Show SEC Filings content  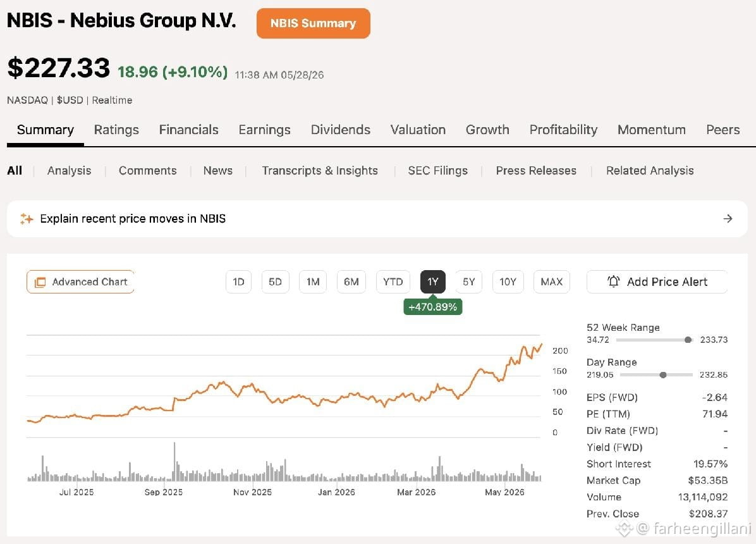point(437,170)
